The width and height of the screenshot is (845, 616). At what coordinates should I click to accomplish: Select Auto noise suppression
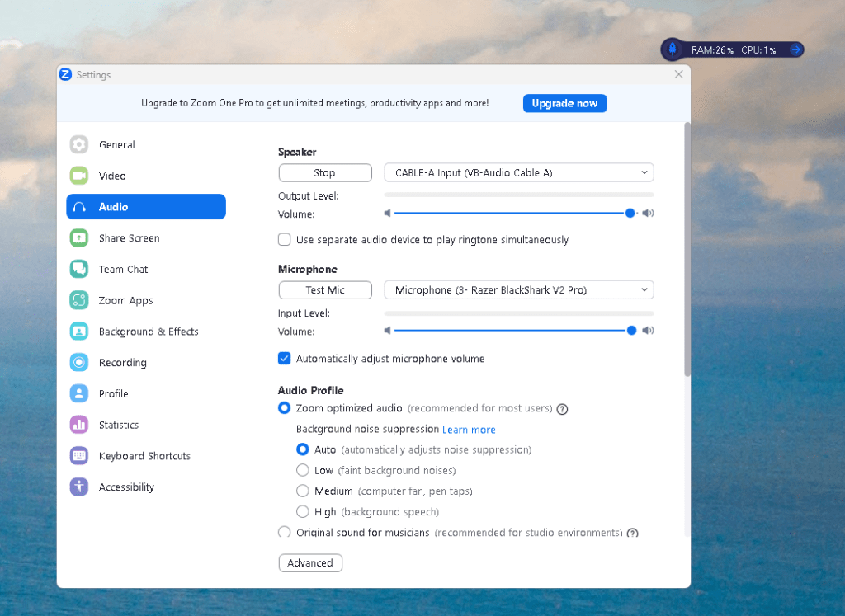point(303,449)
